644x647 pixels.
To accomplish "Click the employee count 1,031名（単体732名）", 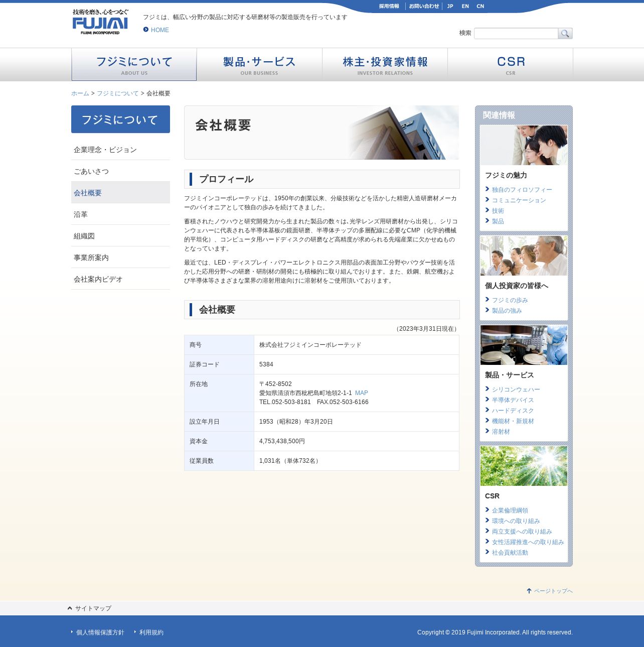I will 290,461.
